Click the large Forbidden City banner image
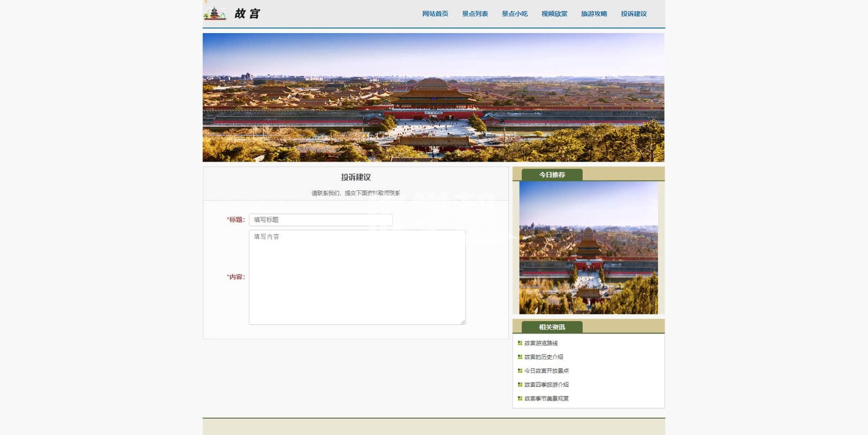This screenshot has width=868, height=435. 433,98
